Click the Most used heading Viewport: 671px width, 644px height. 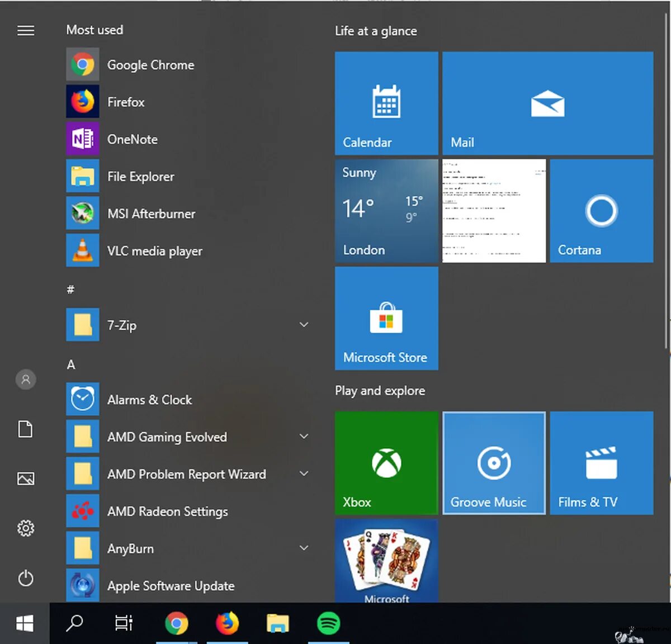(x=94, y=30)
